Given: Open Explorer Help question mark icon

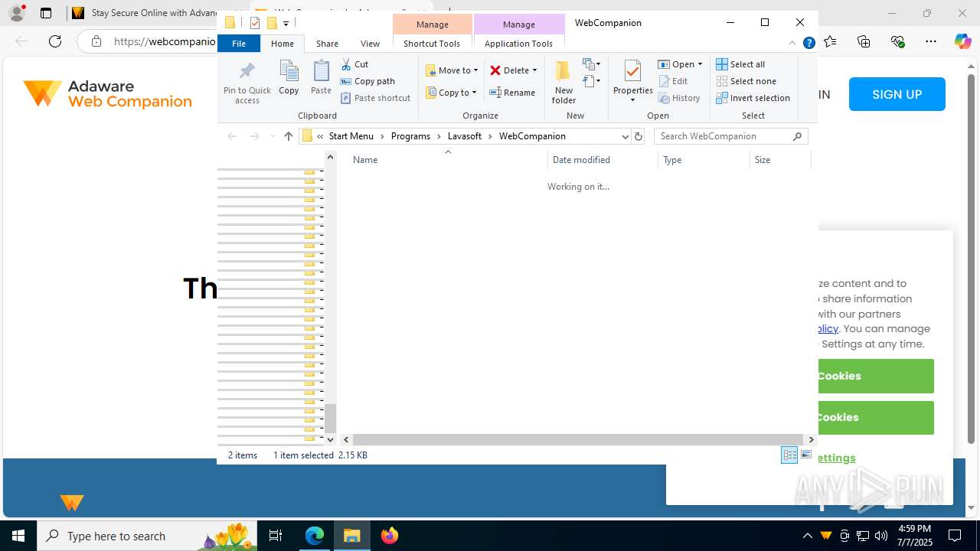Looking at the screenshot, I should pyautogui.click(x=808, y=44).
